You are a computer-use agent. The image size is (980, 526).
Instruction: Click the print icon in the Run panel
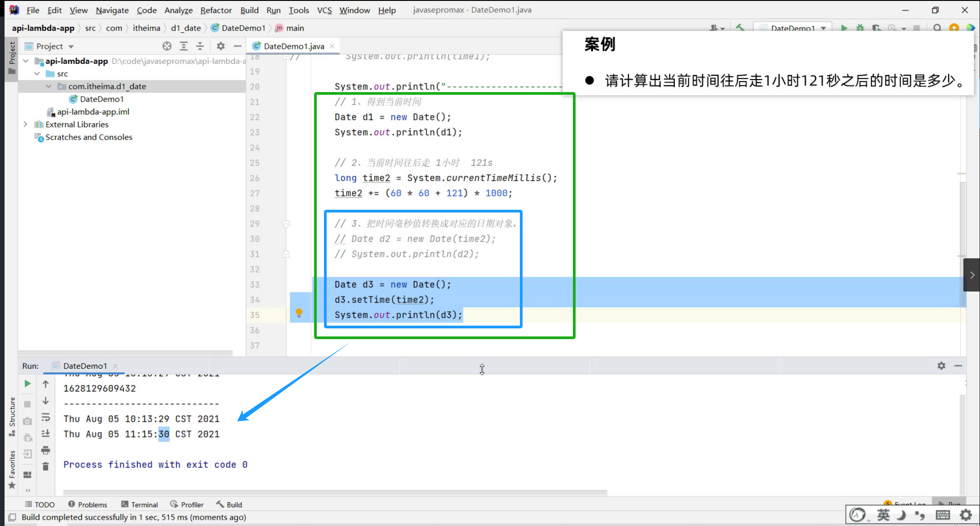click(45, 450)
